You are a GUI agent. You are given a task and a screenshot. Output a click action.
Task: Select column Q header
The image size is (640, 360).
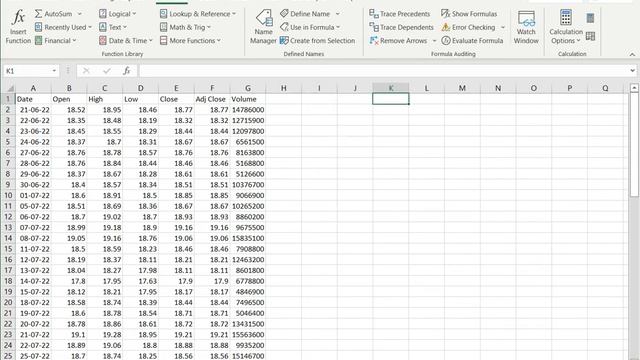[605, 88]
